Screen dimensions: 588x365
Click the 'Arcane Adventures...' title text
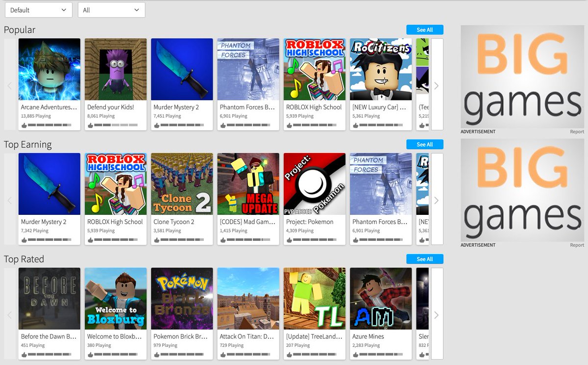[x=49, y=107]
